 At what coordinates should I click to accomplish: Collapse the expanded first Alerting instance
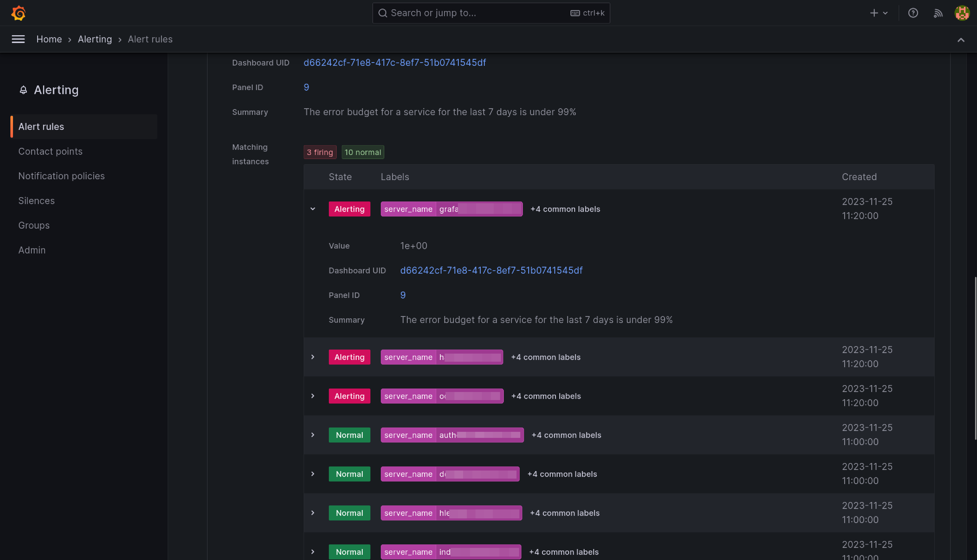[x=312, y=209]
